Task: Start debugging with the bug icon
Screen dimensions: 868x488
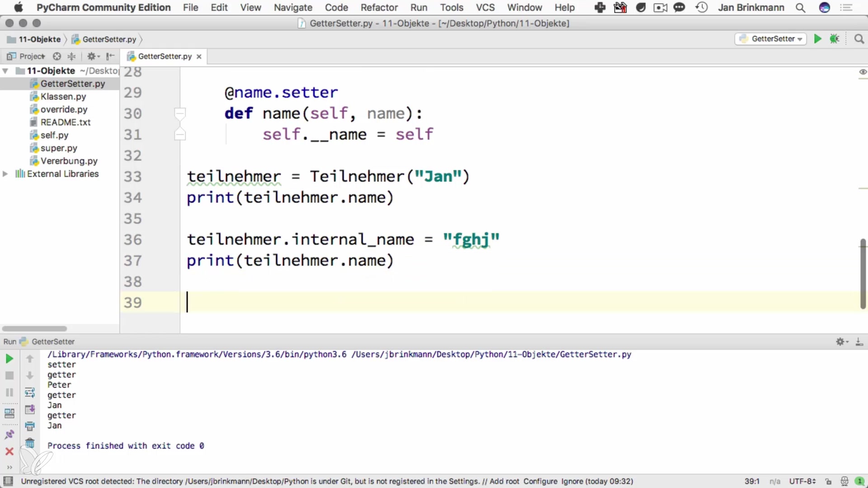Action: (835, 39)
